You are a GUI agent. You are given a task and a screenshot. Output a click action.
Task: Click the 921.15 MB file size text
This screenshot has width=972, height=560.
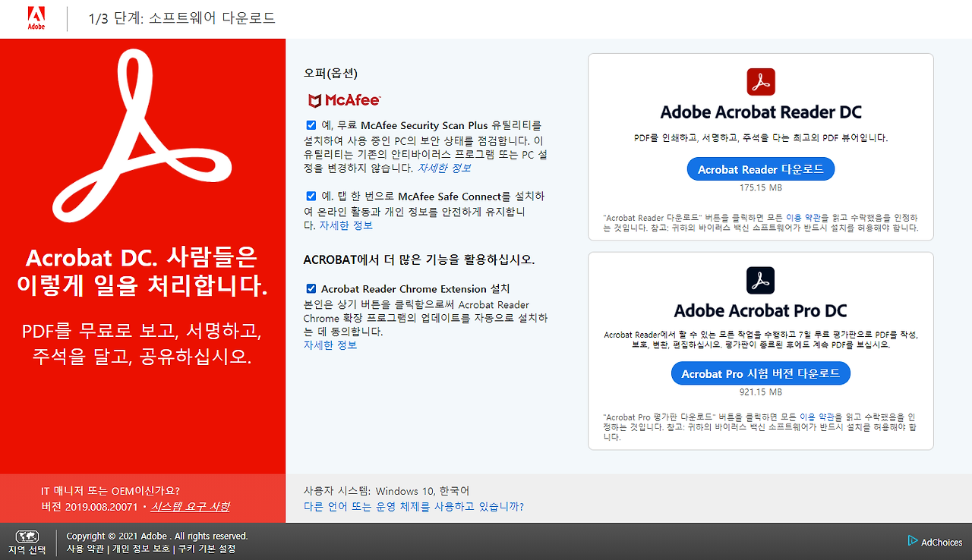(760, 392)
